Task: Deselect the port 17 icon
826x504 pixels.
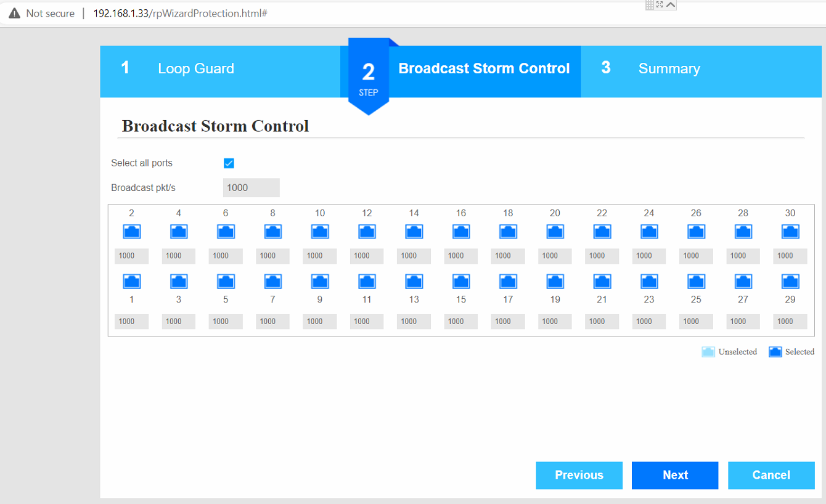Action: click(x=508, y=282)
